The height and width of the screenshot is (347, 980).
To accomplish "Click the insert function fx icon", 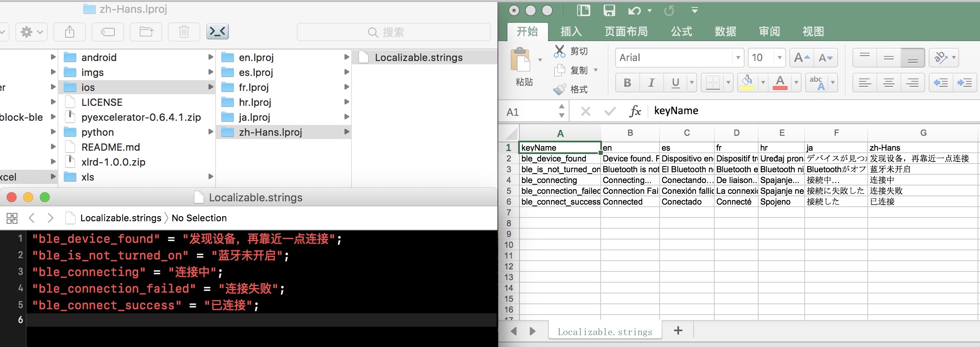I will (635, 111).
